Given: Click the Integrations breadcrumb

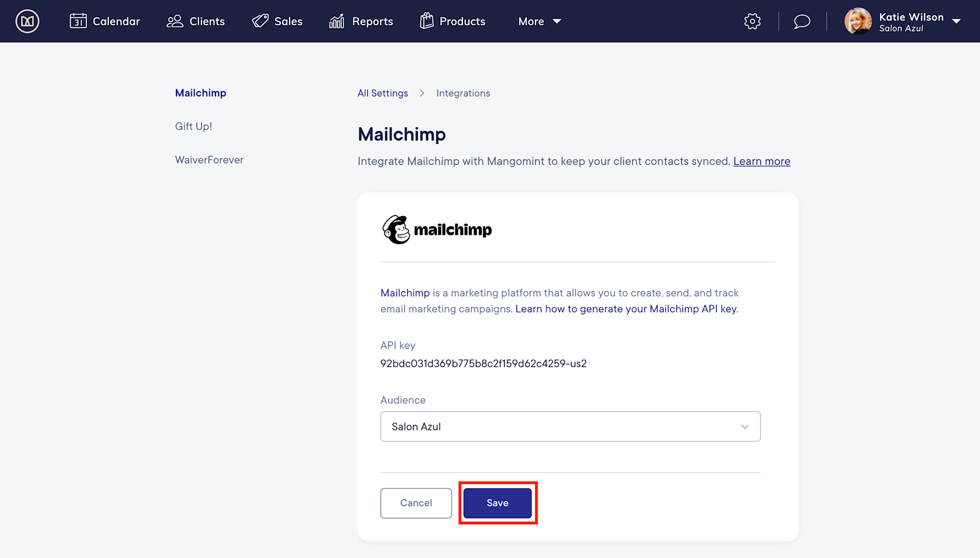Looking at the screenshot, I should click(x=463, y=93).
